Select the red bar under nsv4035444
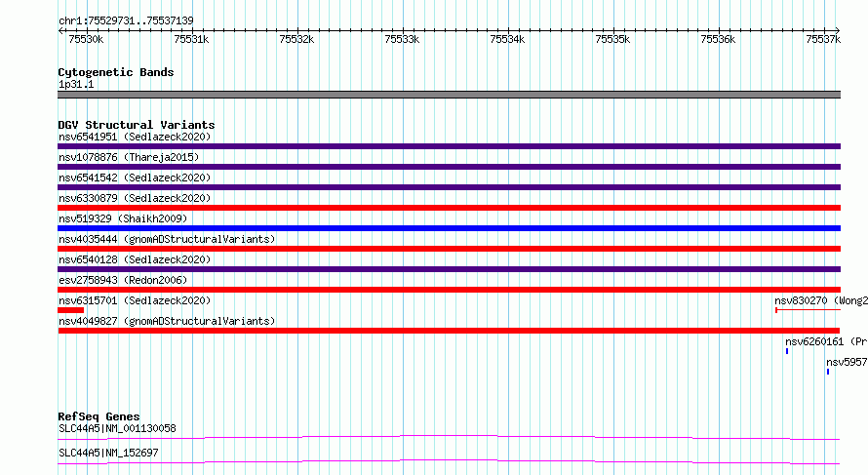This screenshot has width=868, height=475. click(x=449, y=249)
